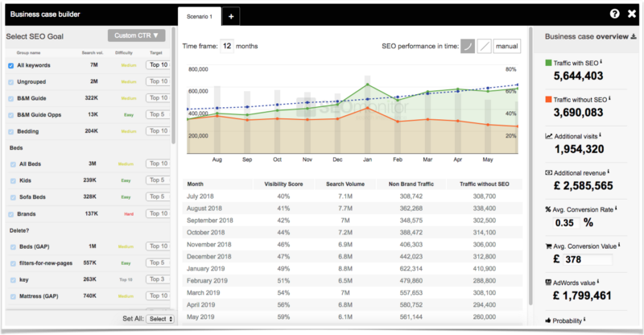Click the Search Volume column header
The width and height of the screenshot is (644, 335).
(345, 184)
